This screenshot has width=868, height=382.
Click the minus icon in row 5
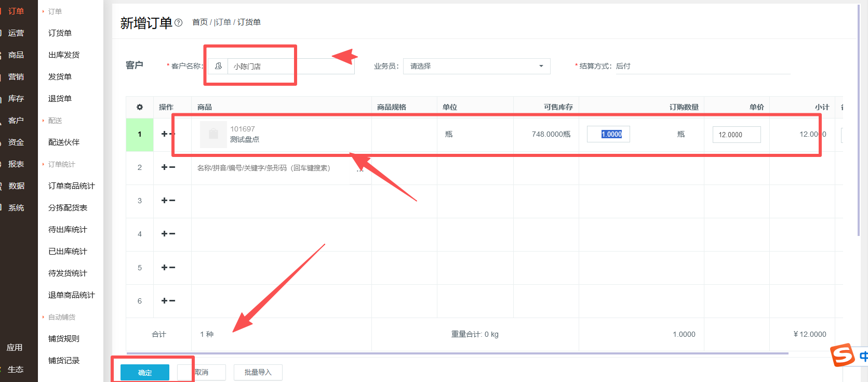pos(172,268)
